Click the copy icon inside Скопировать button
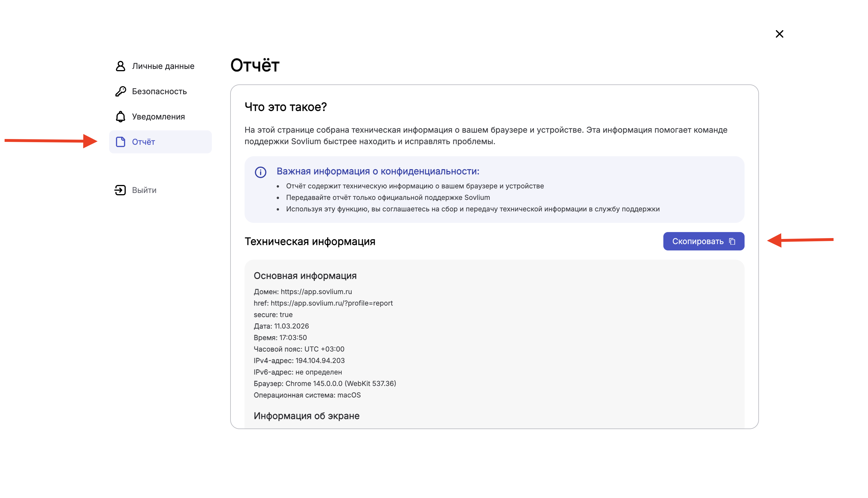Viewport: 868px width, 498px height. (x=732, y=242)
